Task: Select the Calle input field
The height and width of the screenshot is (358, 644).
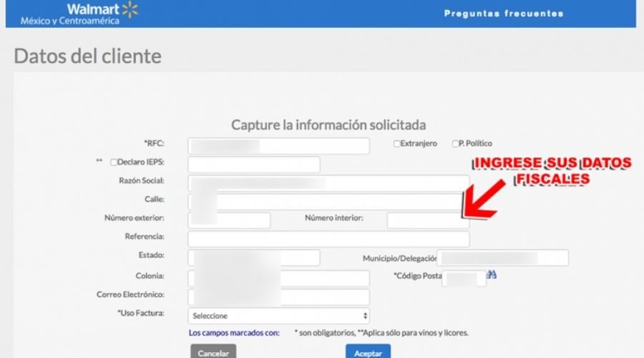Action: coord(328,201)
